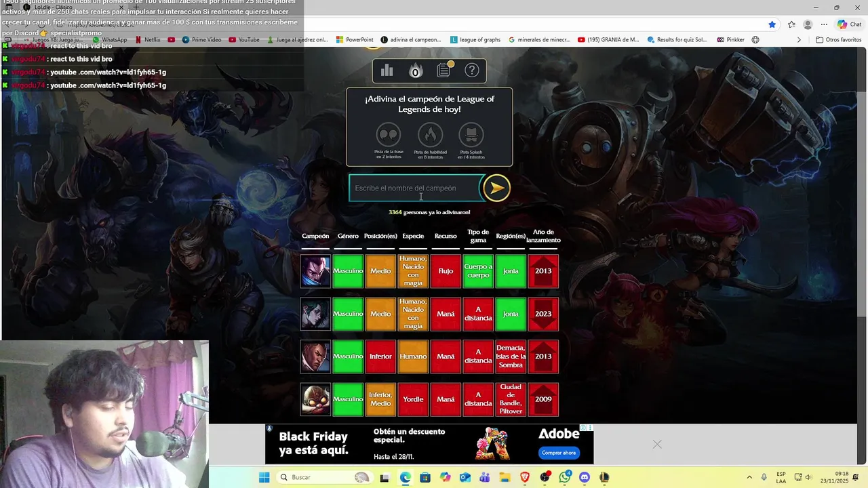
Task: Click the Lucian champion portrait in third row
Action: pyautogui.click(x=315, y=357)
